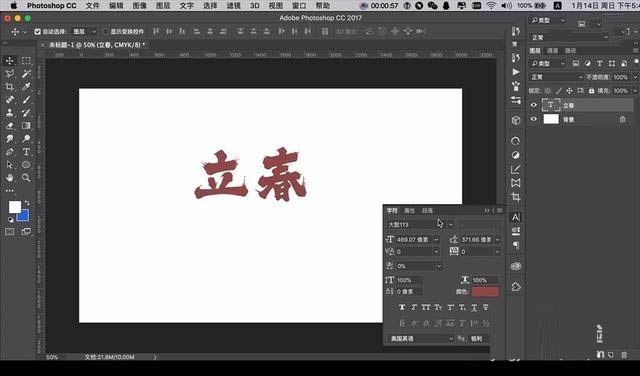Toggle All Caps TT style button
This screenshot has width=640, height=376.
pyautogui.click(x=426, y=307)
